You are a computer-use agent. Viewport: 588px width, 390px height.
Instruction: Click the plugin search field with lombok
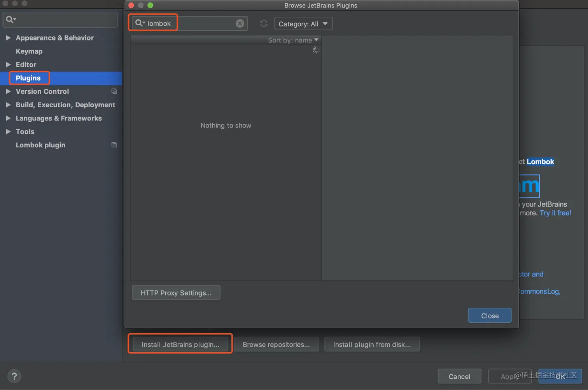coord(189,23)
